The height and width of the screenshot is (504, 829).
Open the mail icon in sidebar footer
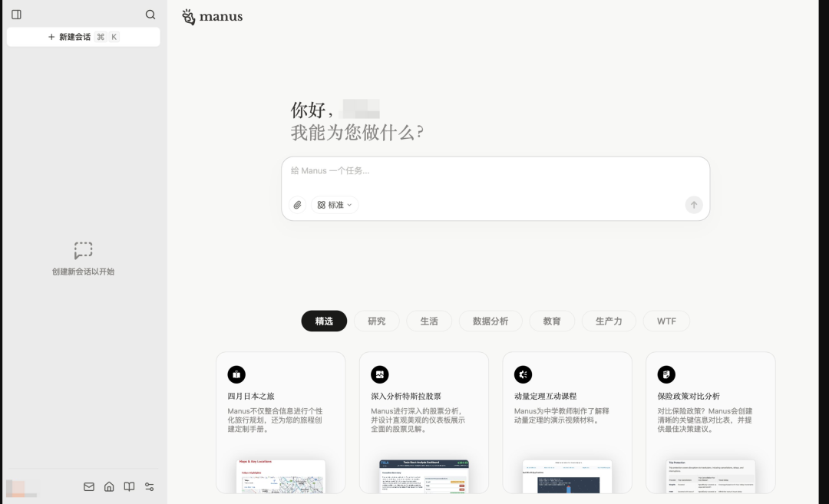89,486
